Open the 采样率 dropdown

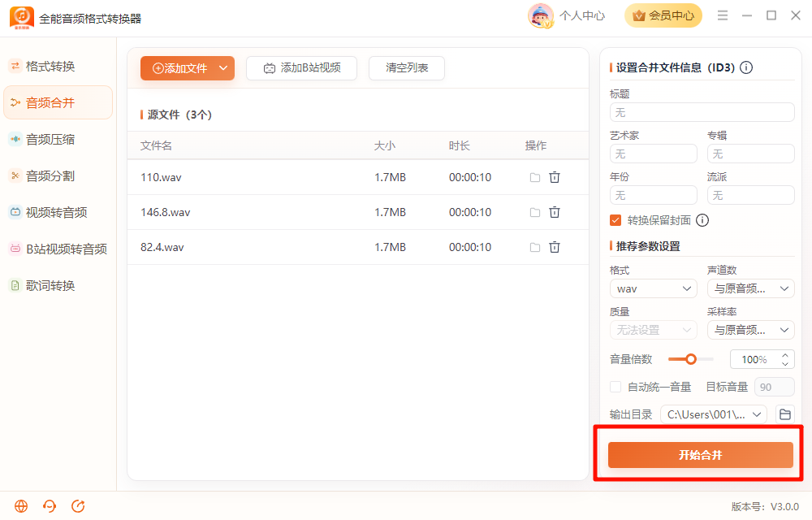pyautogui.click(x=751, y=330)
